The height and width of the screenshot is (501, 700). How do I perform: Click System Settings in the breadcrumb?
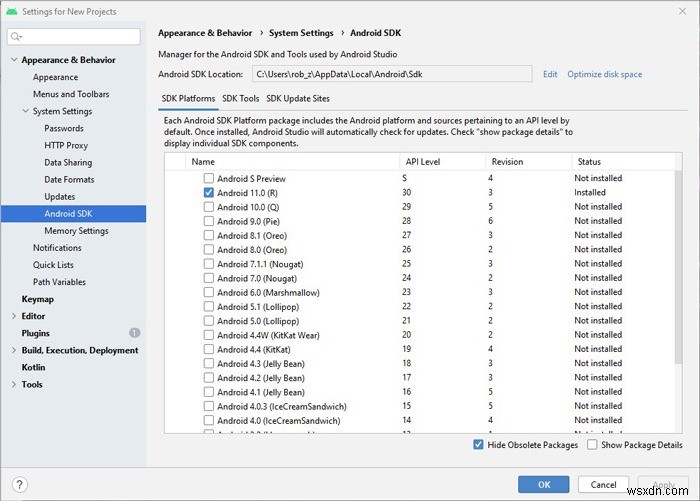coord(301,33)
